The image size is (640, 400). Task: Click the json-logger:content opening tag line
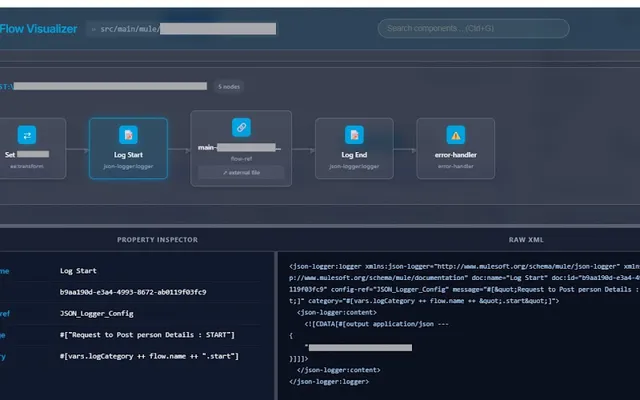coord(337,313)
